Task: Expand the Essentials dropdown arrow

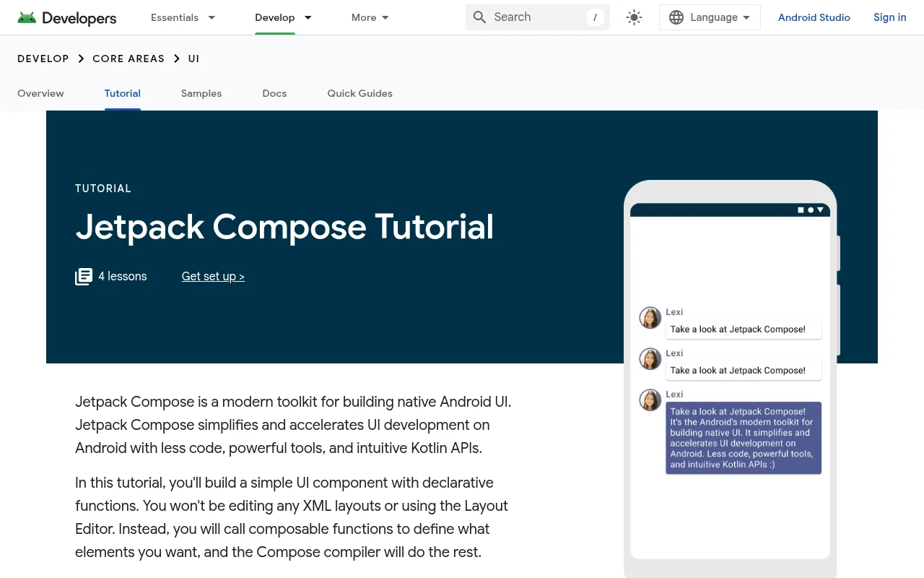Action: coord(212,17)
